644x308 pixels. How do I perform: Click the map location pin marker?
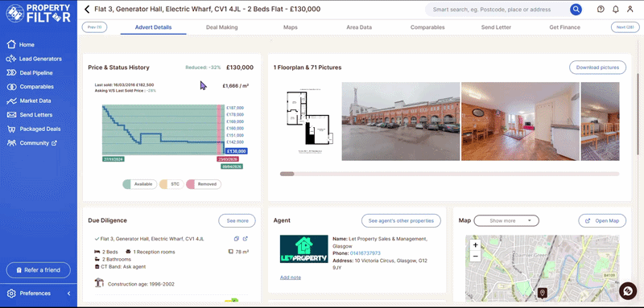543,293
